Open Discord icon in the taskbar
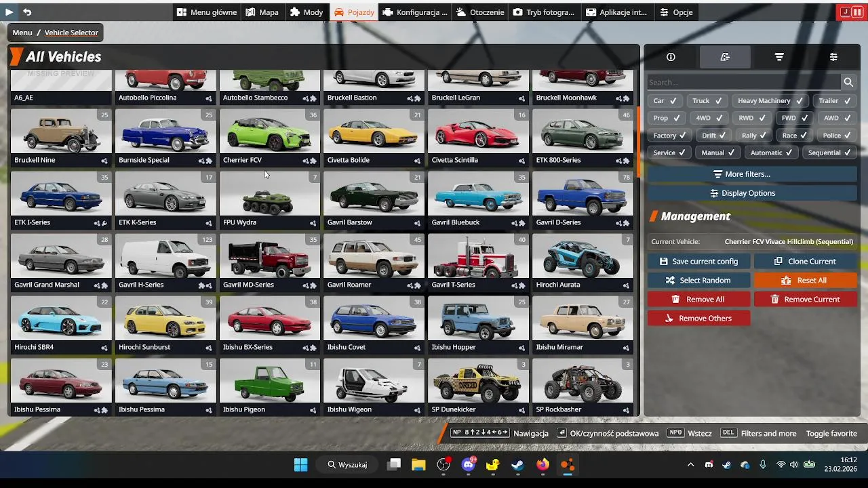868x488 pixels. tap(469, 465)
